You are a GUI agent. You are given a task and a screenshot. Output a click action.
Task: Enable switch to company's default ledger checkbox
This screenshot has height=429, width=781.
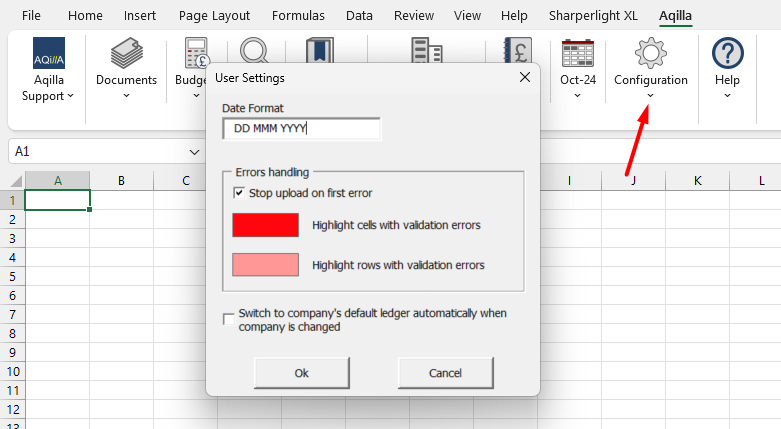pyautogui.click(x=229, y=320)
